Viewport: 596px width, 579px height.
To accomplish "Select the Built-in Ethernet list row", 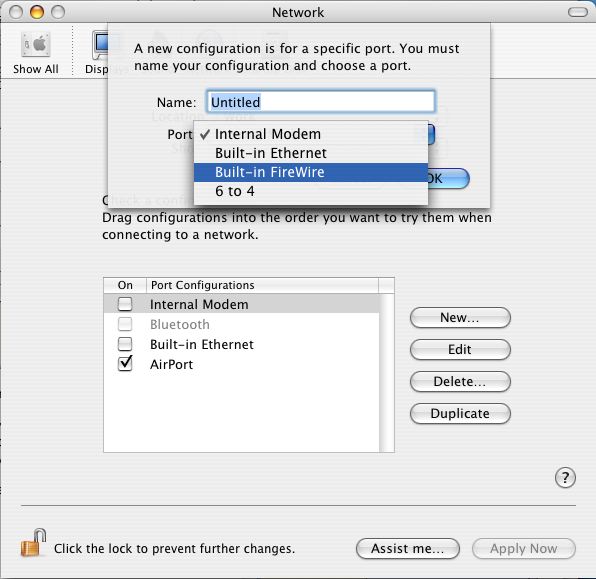I will 241,344.
